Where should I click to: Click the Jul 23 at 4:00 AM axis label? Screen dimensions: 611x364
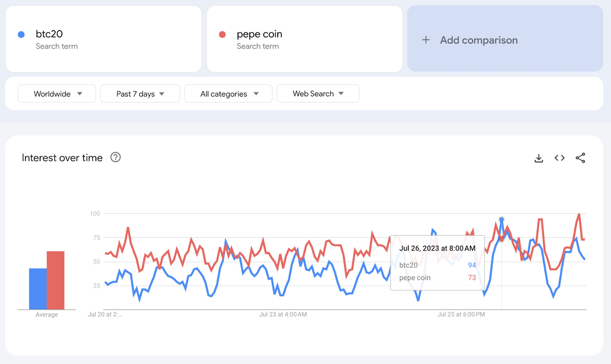(x=283, y=314)
